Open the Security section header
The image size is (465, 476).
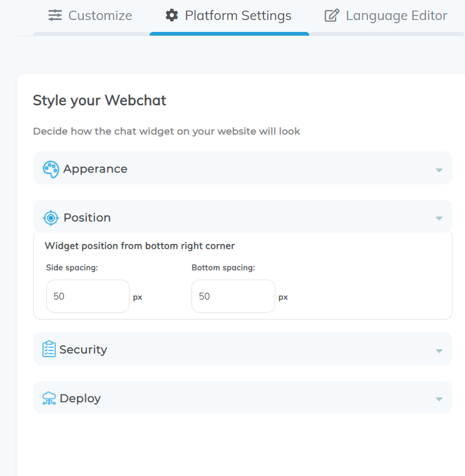click(x=243, y=349)
